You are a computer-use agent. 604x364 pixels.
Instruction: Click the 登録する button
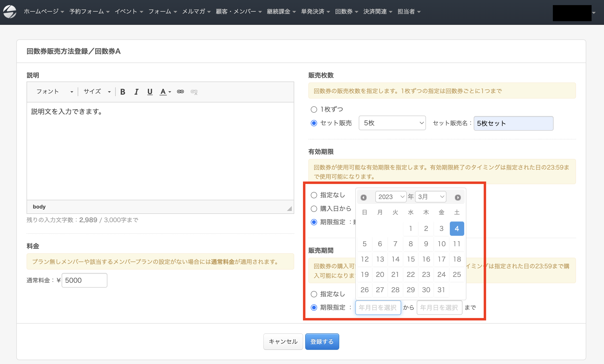322,341
